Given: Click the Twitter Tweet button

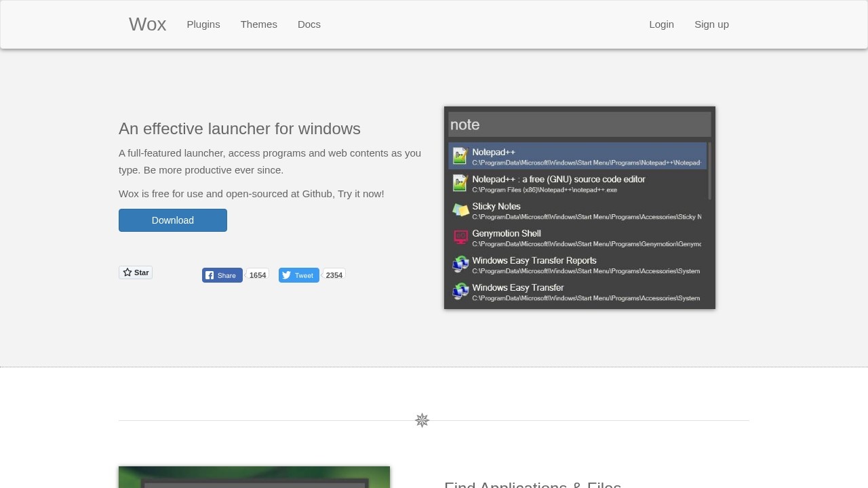Looking at the screenshot, I should point(298,275).
